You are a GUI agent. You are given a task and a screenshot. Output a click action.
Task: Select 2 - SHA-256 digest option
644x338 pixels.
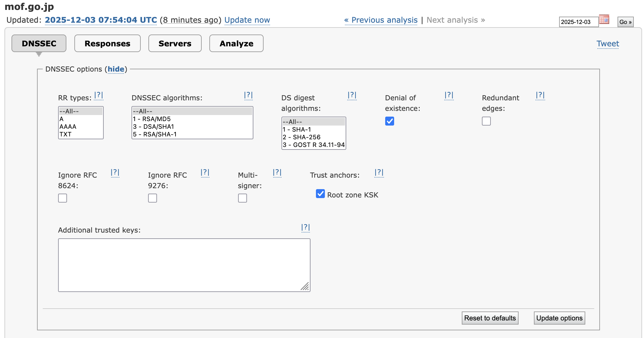[x=314, y=137]
